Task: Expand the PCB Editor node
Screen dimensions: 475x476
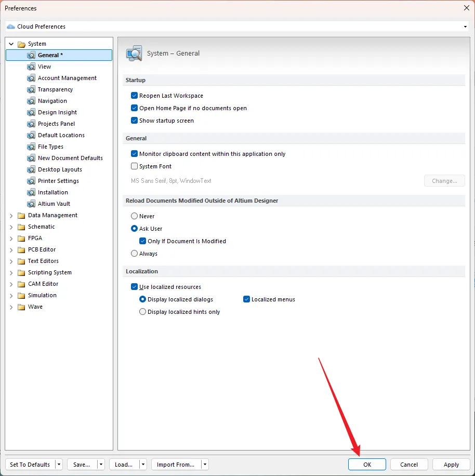Action: point(11,250)
